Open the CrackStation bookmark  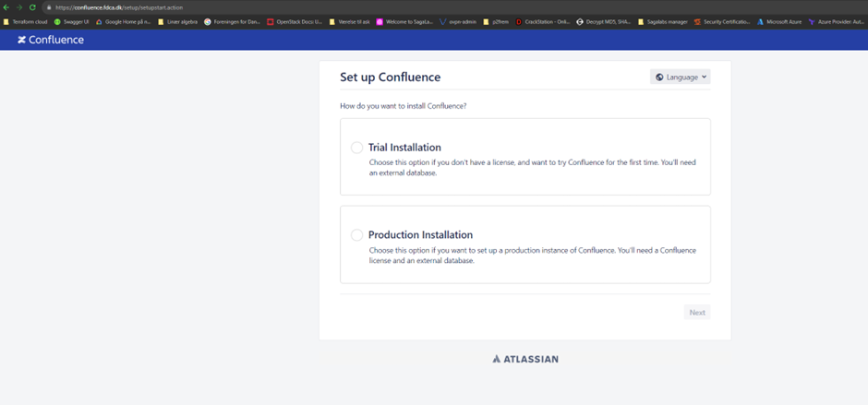pyautogui.click(x=545, y=21)
